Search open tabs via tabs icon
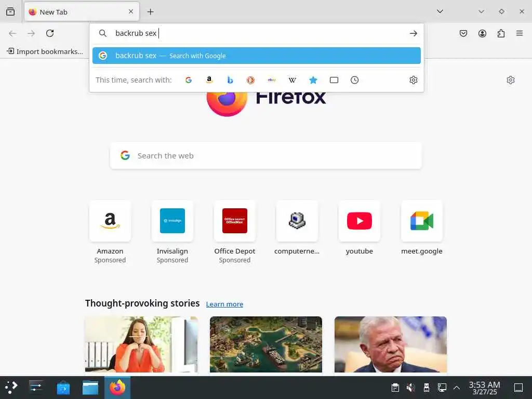The width and height of the screenshot is (532, 399). tap(334, 80)
